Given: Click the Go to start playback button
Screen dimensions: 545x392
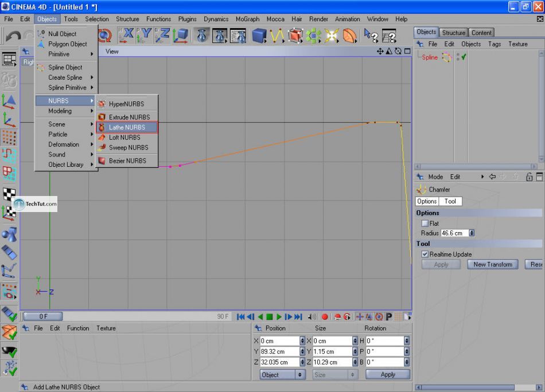Looking at the screenshot, I should tap(240, 317).
